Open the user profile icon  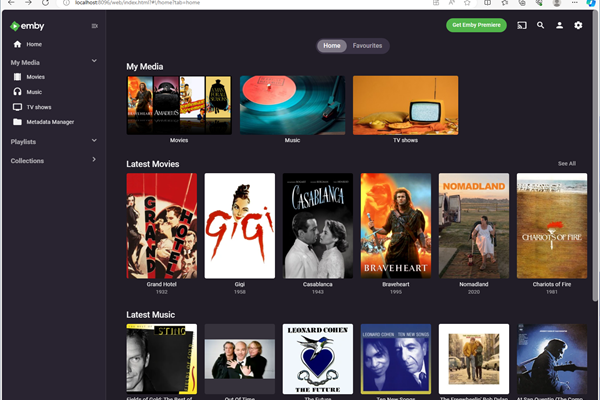tap(560, 25)
